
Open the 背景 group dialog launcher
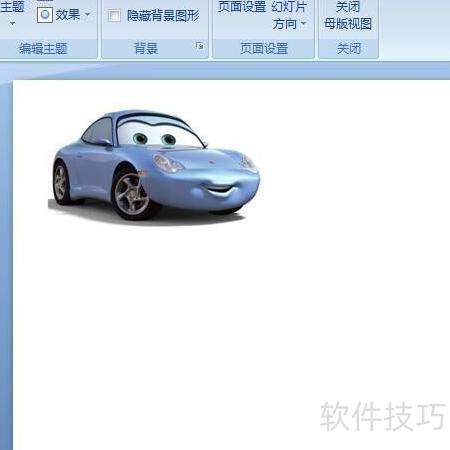click(x=200, y=46)
